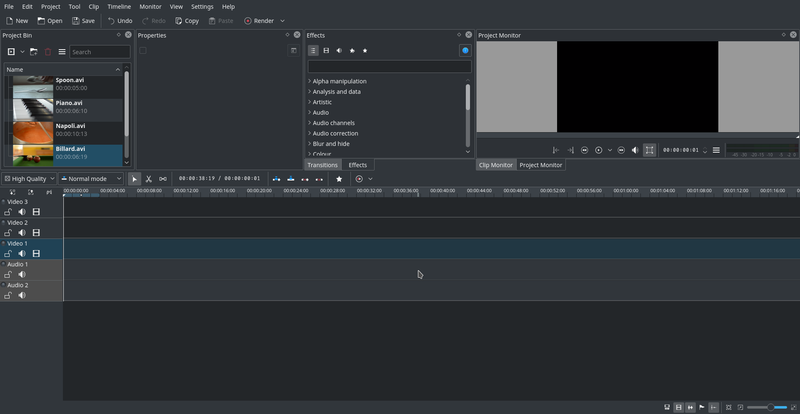Screen dimensions: 800x414
Task: Open the High Quality preview dropdown
Action: click(x=28, y=179)
